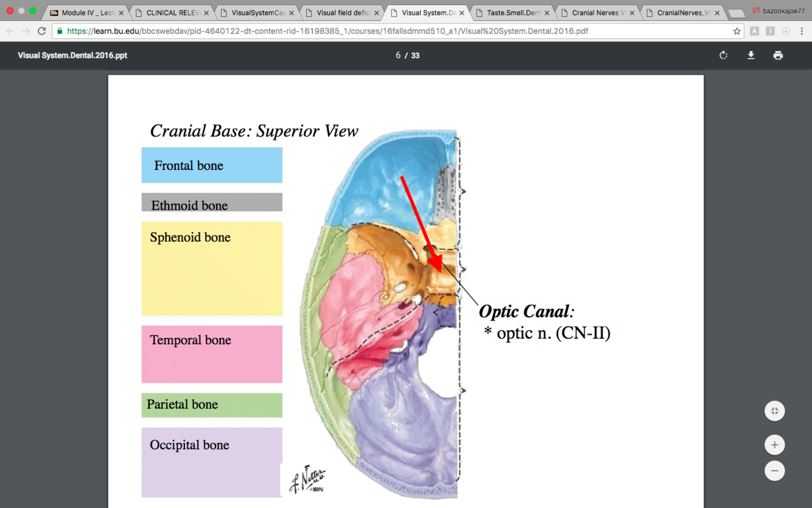Go back to the previous page
The height and width of the screenshot is (508, 812).
(10, 31)
